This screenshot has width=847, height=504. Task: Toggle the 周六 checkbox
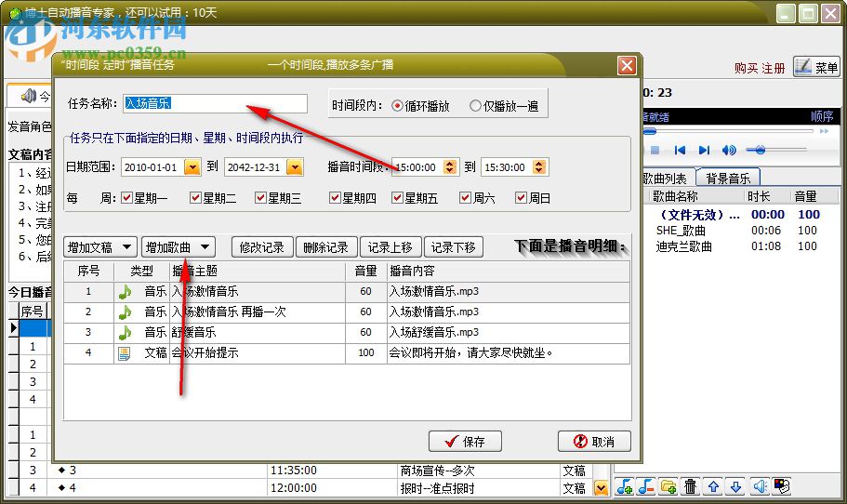pos(465,198)
